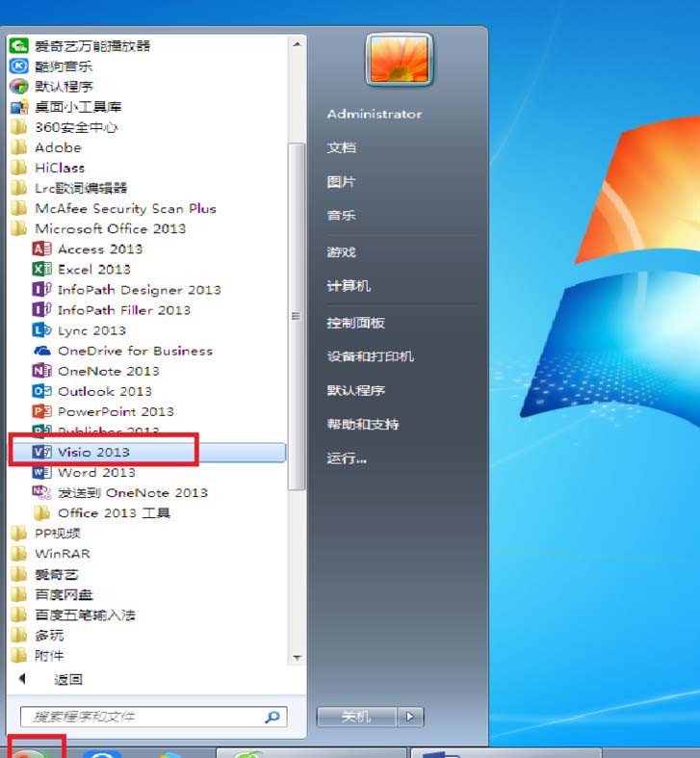Click programs list scroll-down arrow

pos(297,658)
